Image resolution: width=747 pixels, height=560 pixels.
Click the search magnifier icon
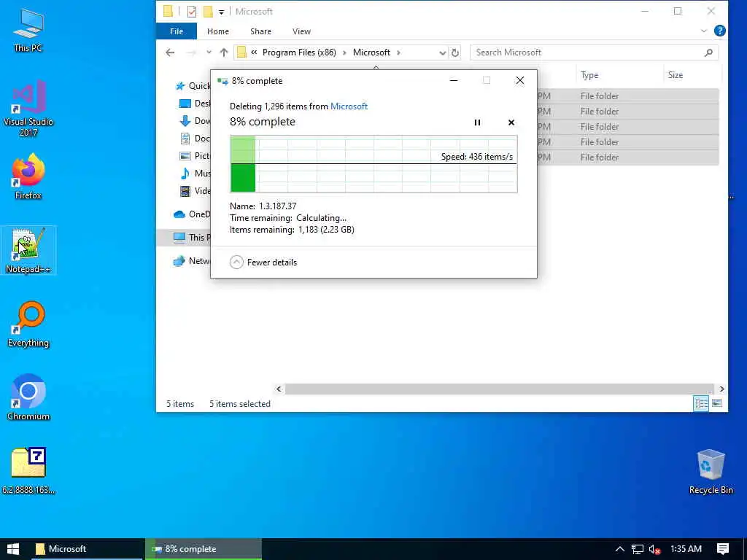708,52
